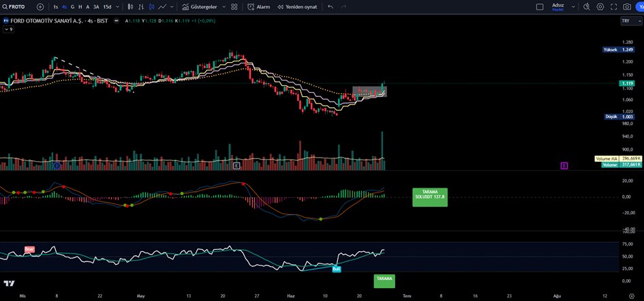The width and height of the screenshot is (644, 301).
Task: Open the quick search magnifier icon
Action: (x=587, y=7)
